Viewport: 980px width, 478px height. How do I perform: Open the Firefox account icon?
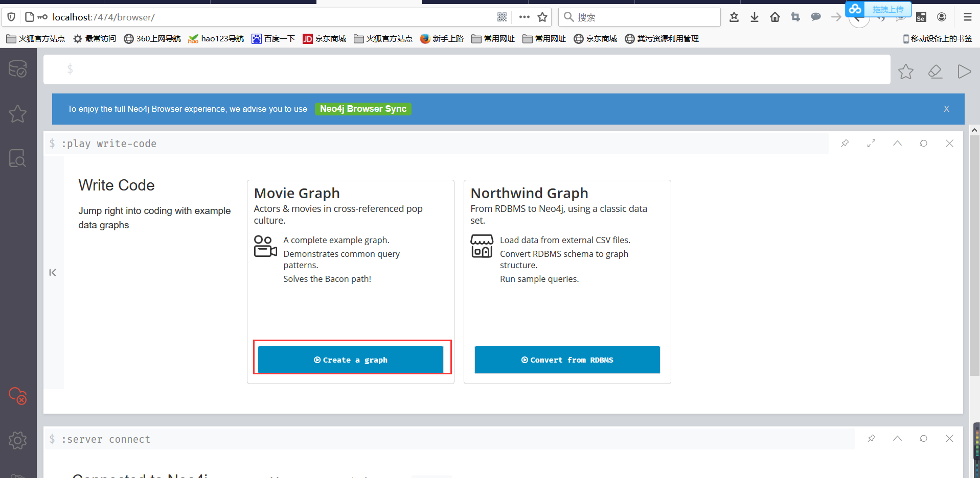pyautogui.click(x=942, y=17)
